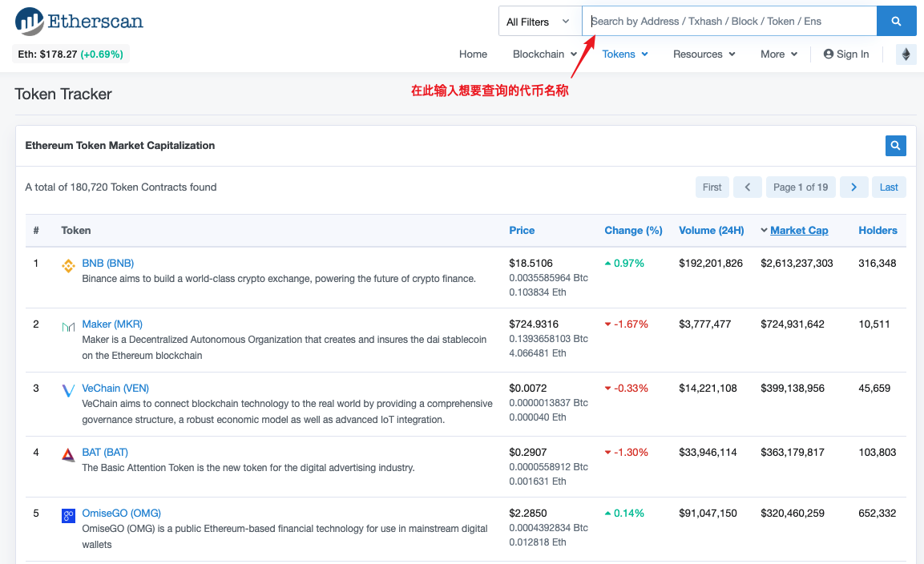Click Maker volume $3,777,477
This screenshot has height=564, width=924.
[x=704, y=324]
